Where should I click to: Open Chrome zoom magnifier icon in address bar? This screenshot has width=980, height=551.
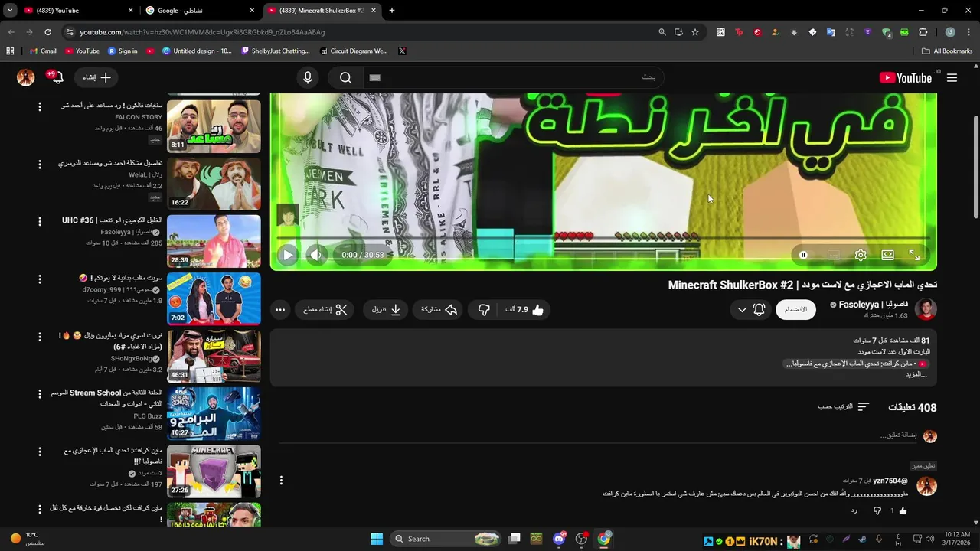tap(662, 32)
